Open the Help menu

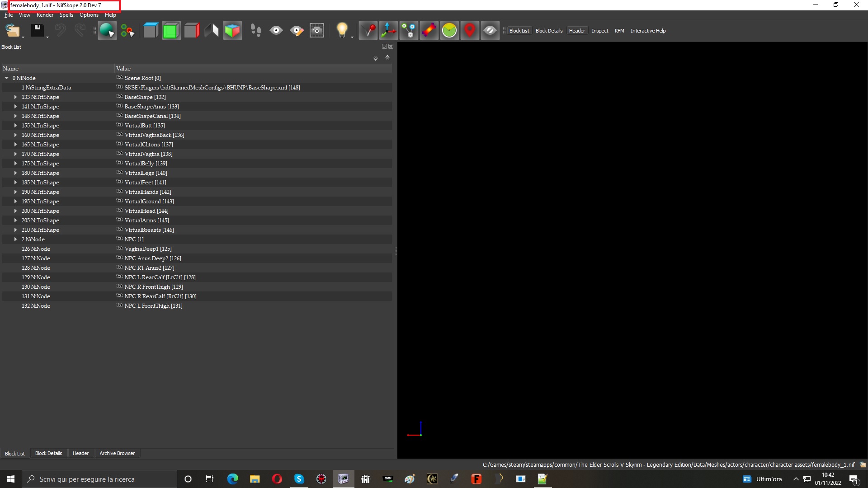[110, 15]
